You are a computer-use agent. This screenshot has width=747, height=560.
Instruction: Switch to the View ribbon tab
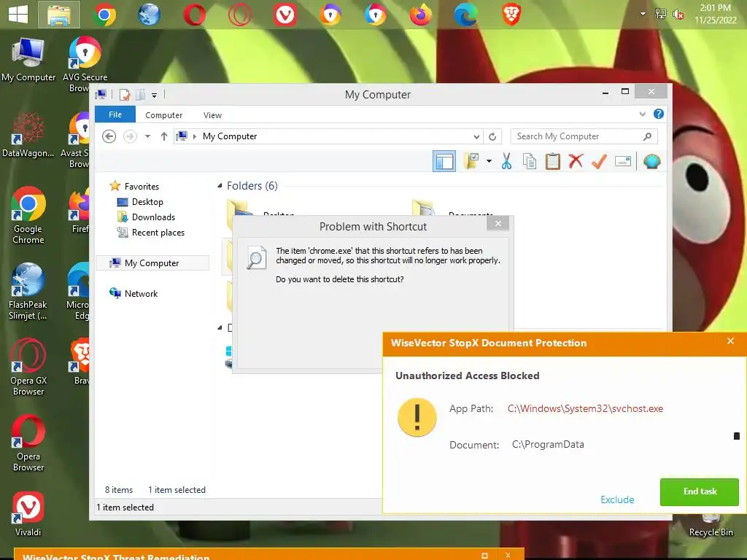(212, 115)
